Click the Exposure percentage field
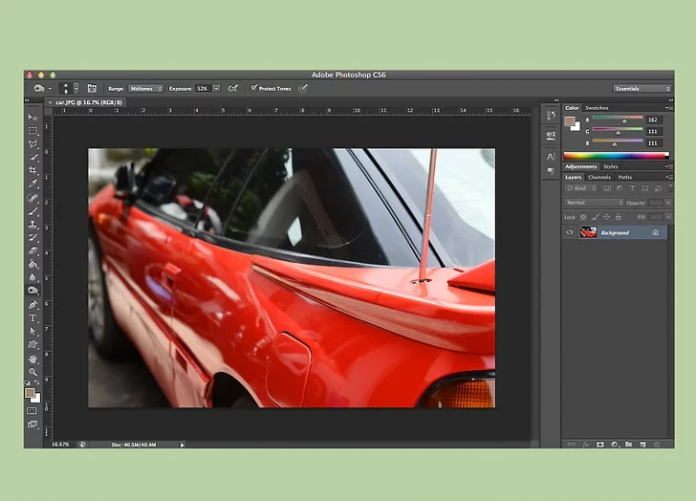The height and width of the screenshot is (501, 696). click(203, 88)
